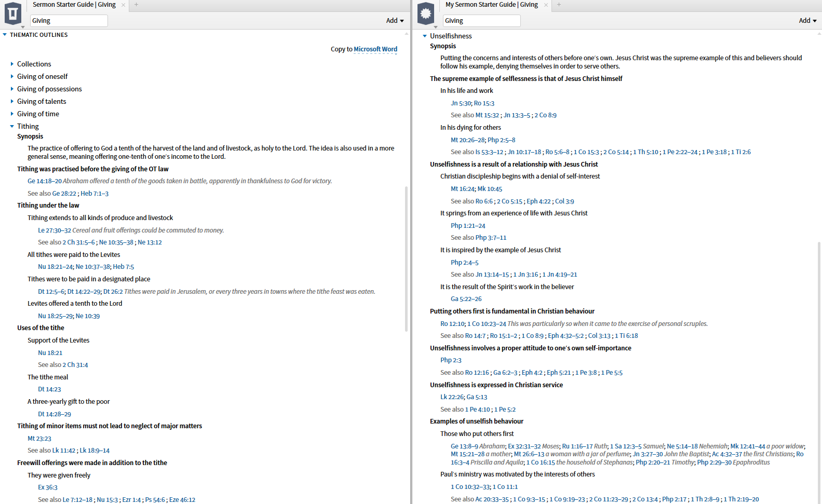Open the Add dropdown in right panel
This screenshot has height=504, width=822.
[807, 21]
